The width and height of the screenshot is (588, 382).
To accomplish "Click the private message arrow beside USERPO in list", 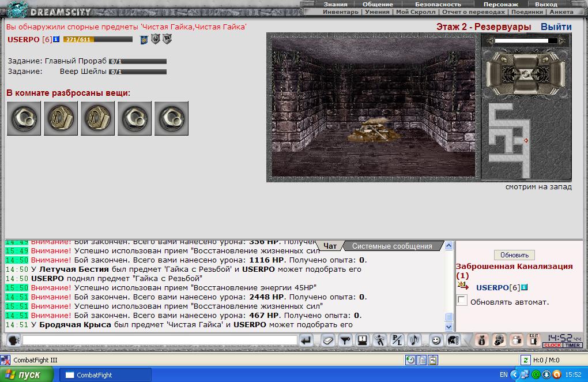I will (x=463, y=286).
